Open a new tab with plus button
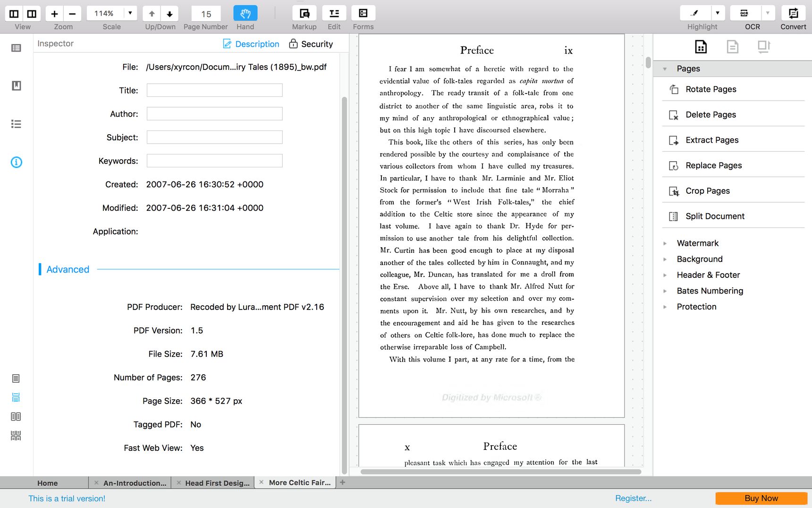812x508 pixels. pyautogui.click(x=343, y=482)
